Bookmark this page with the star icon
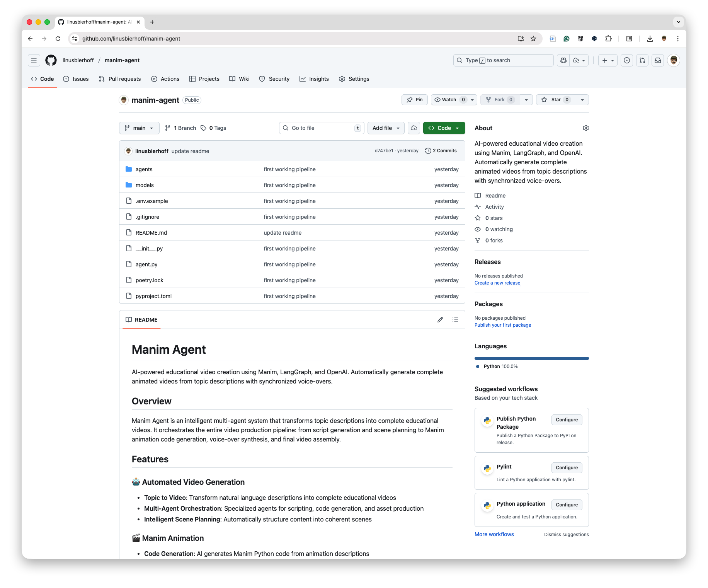 point(533,39)
